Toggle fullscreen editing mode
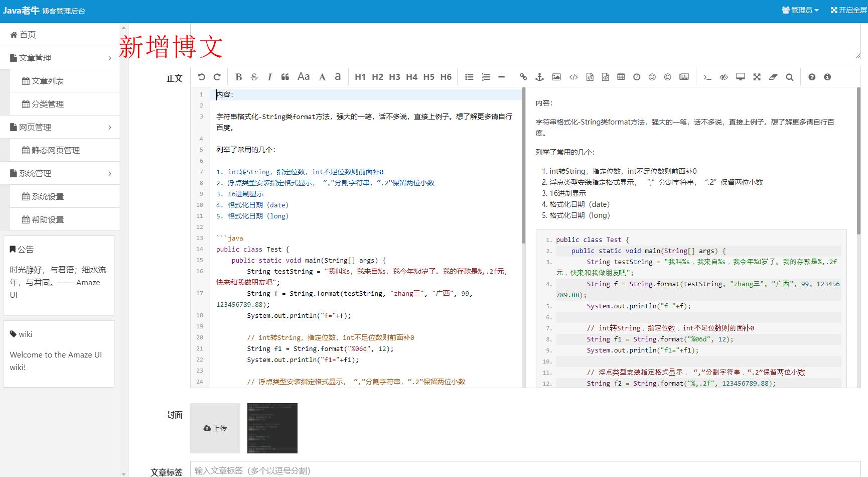Screen dimensions: 868x477 757,77
